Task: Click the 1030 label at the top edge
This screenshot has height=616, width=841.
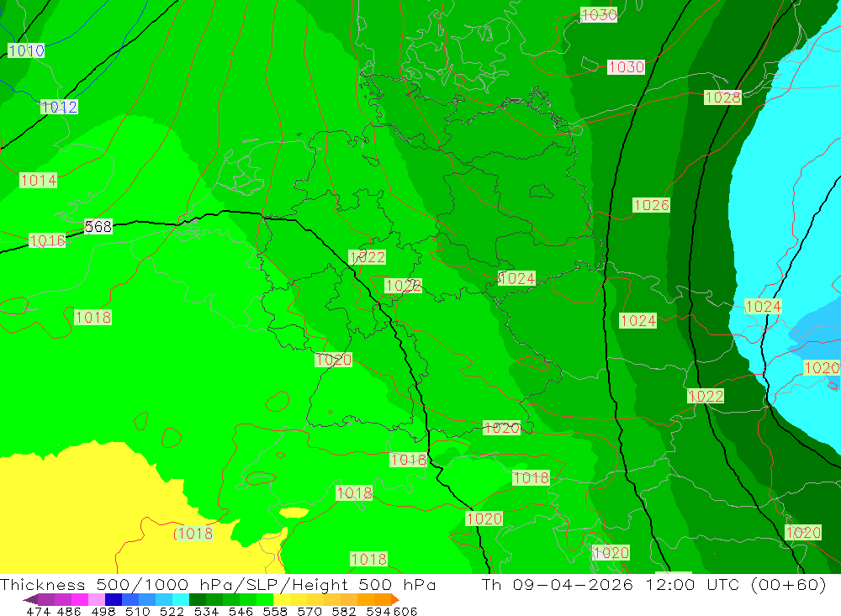Action: pyautogui.click(x=599, y=14)
